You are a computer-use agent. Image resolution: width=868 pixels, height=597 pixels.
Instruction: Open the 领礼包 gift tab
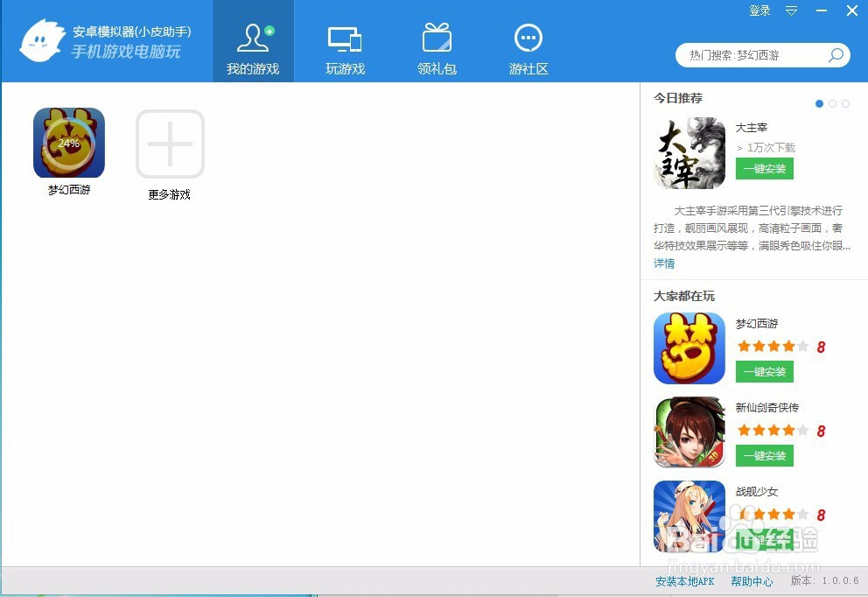pos(437,50)
